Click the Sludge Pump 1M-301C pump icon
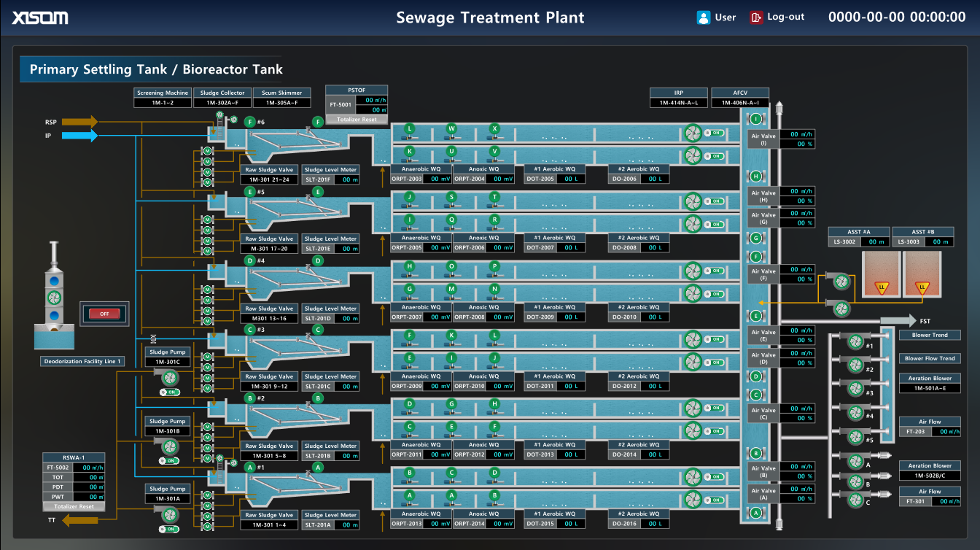This screenshot has width=980, height=550. 169,379
